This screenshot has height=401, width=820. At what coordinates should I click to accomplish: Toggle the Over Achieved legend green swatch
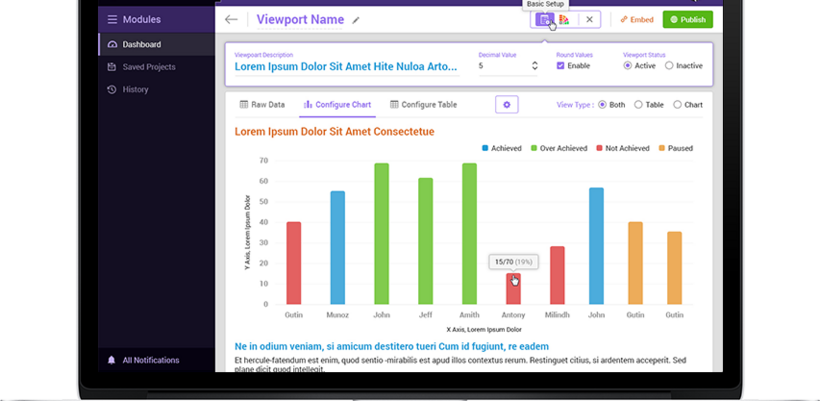coord(534,148)
